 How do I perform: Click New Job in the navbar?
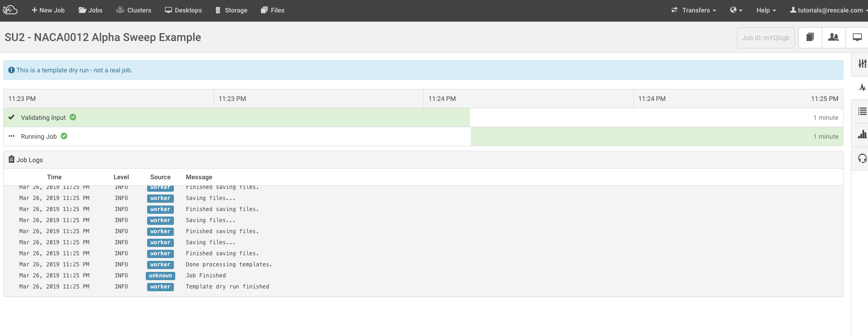coord(48,10)
